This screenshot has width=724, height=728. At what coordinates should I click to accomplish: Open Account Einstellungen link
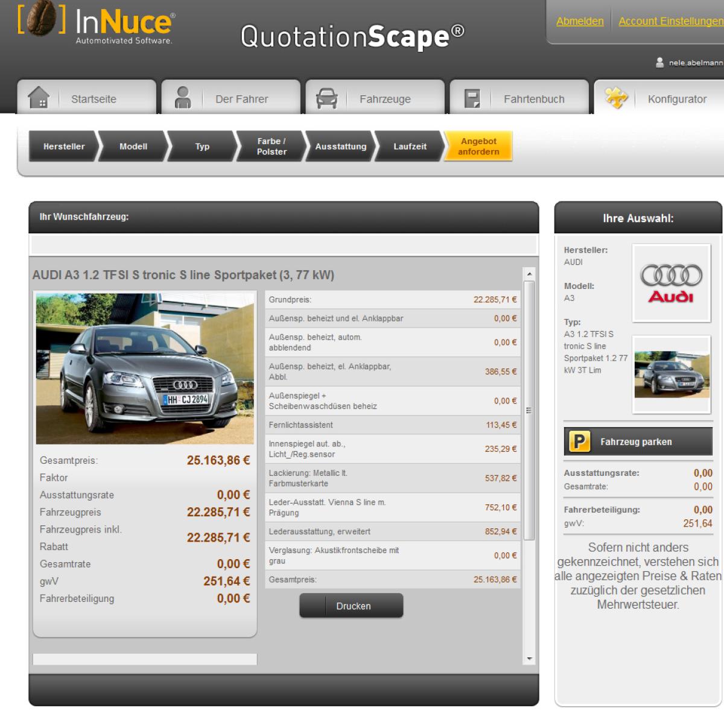671,21
